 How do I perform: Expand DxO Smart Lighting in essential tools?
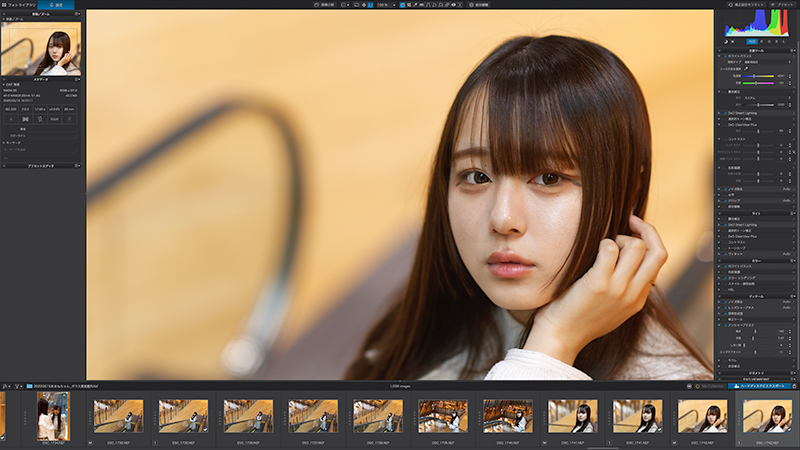pos(719,113)
